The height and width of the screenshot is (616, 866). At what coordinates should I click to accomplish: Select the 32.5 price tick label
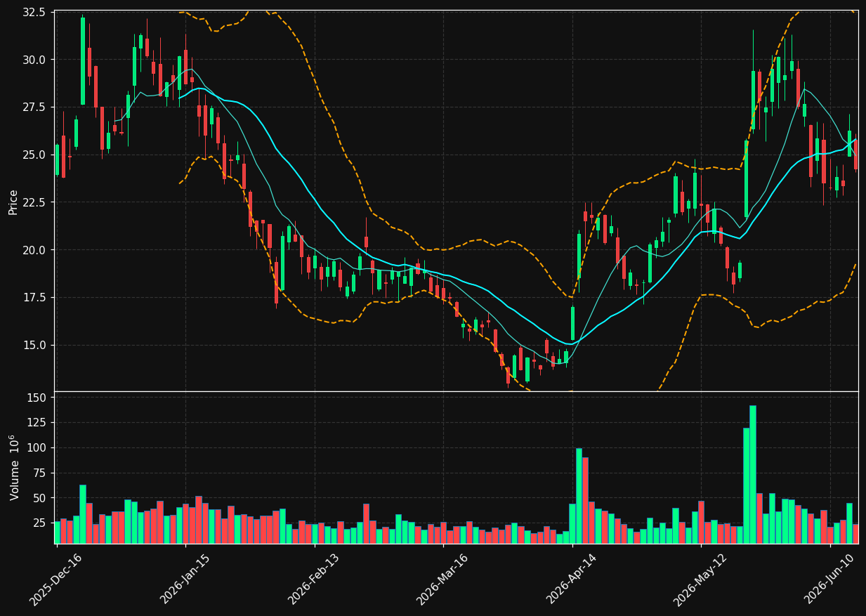coord(35,13)
